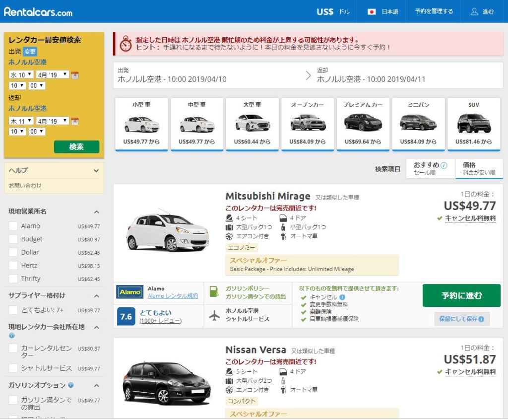The image size is (508, 420).
Task: Collapse the 現地営業所名 filter section
Action: [96, 211]
